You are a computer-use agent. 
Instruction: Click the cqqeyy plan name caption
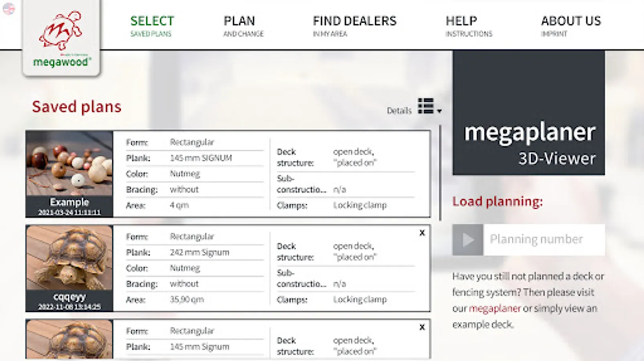point(69,297)
